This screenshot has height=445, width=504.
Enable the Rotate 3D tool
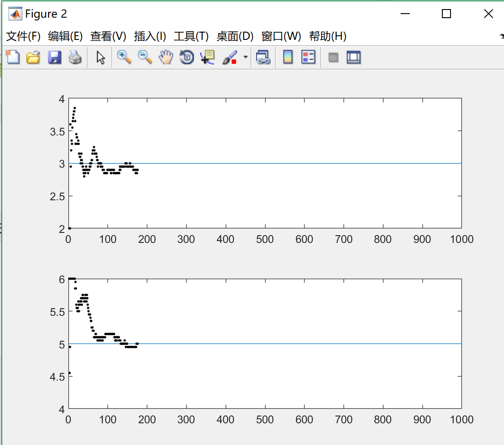click(x=187, y=57)
